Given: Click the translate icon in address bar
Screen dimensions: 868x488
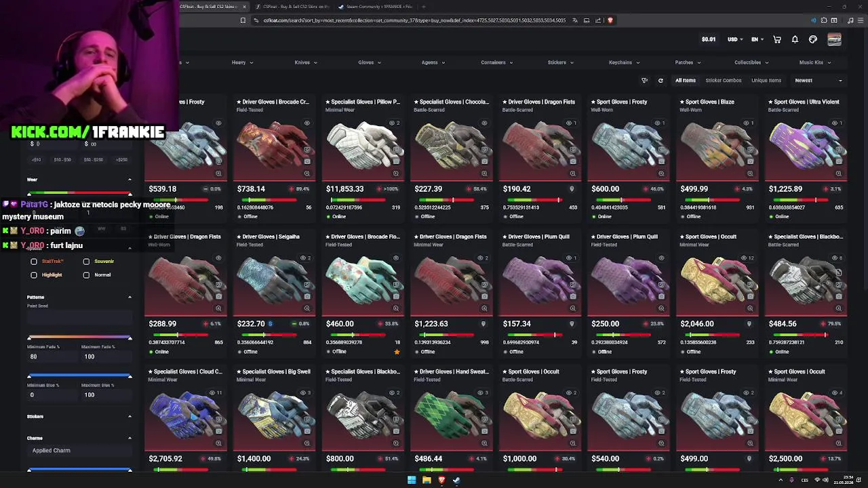Looking at the screenshot, I should (574, 20).
